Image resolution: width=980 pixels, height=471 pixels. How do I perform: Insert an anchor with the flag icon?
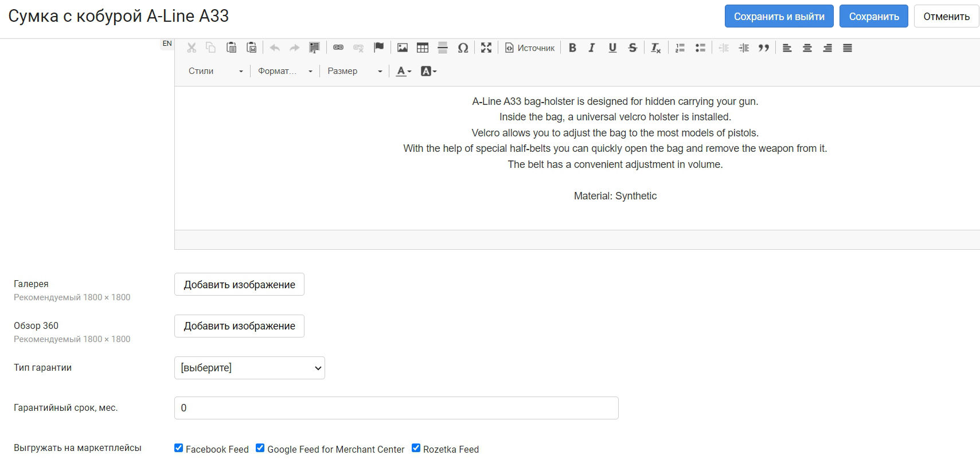tap(378, 48)
